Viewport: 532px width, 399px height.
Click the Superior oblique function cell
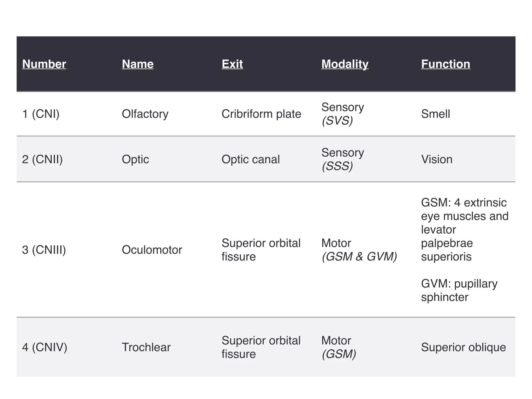coord(463,347)
